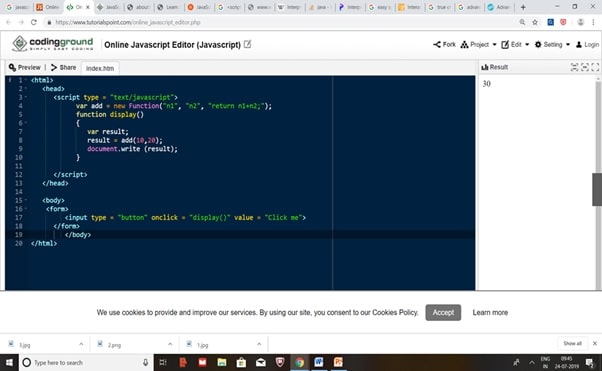Click the 'var add = new Function' code line
Image resolution: width=602 pixels, height=371 pixels.
coord(174,106)
